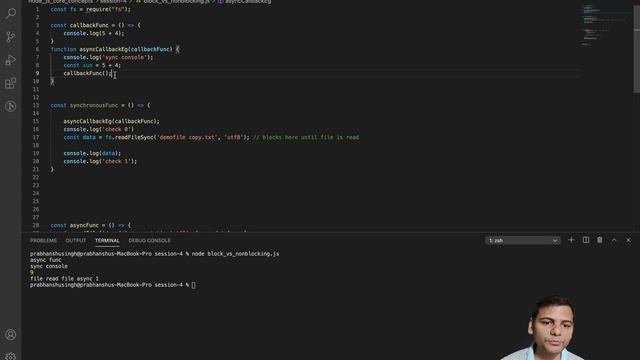
Task: Click the 'check 0' string on line 16
Action: tap(116, 129)
